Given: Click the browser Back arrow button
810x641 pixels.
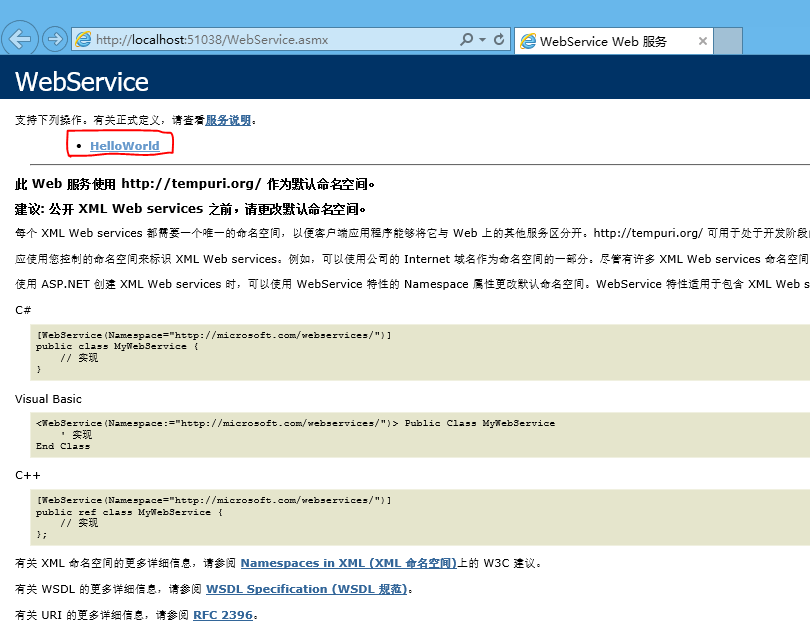Looking at the screenshot, I should 20,39.
